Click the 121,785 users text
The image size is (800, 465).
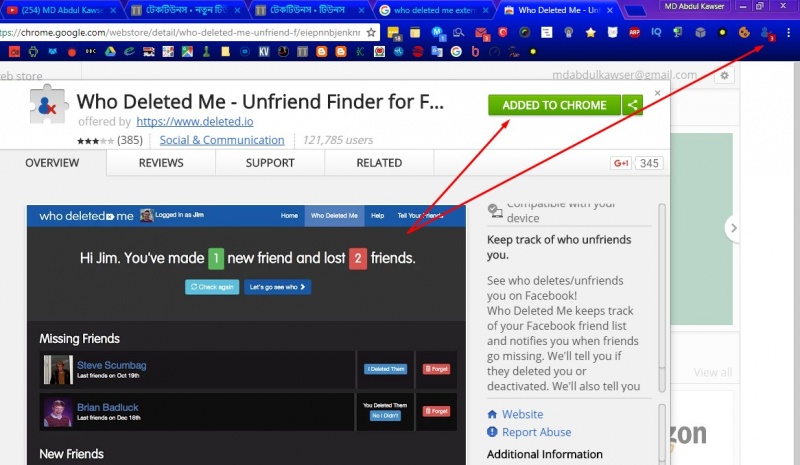[x=338, y=140]
